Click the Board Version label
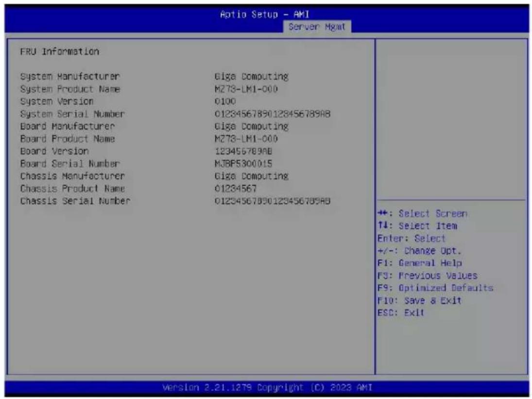532x399 pixels. tap(54, 151)
